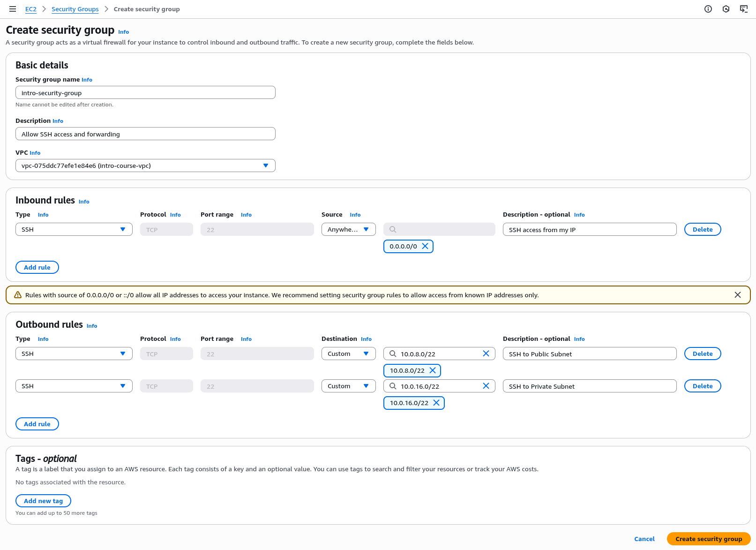Click the Security group name input field
The image size is (756, 550).
click(x=145, y=93)
